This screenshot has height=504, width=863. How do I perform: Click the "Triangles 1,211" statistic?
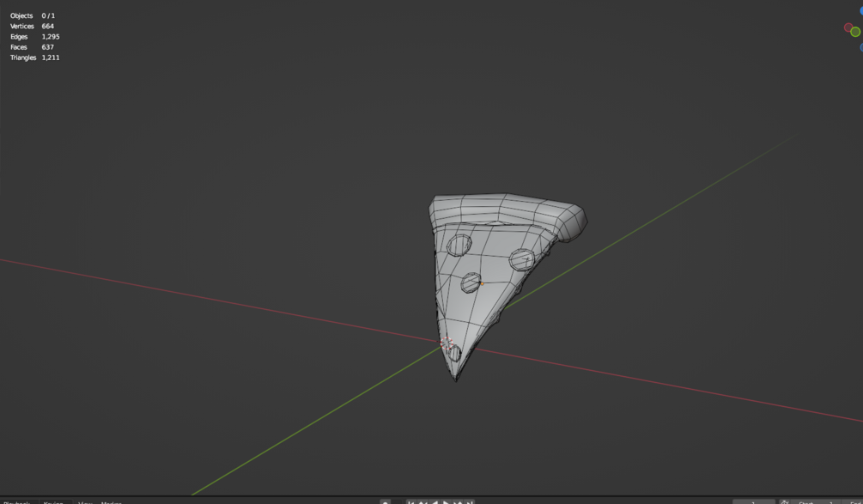click(34, 58)
